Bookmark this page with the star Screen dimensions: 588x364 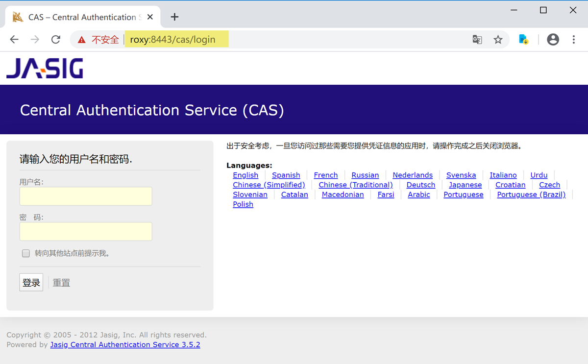click(x=498, y=40)
